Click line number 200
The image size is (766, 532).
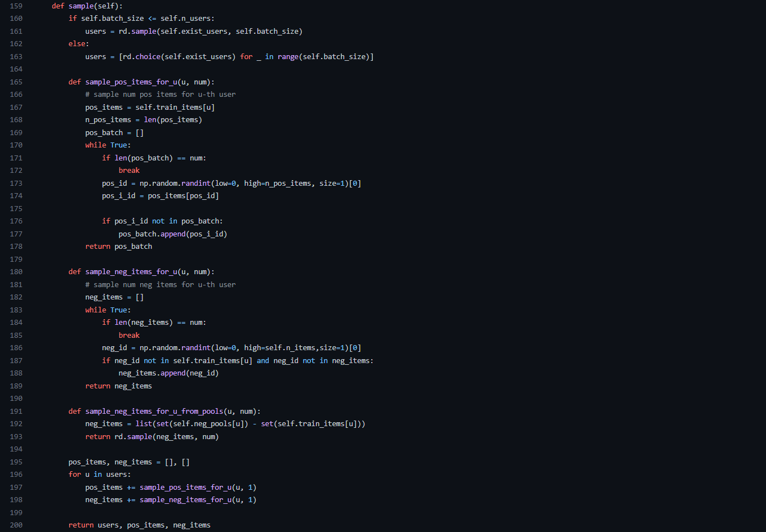click(16, 525)
